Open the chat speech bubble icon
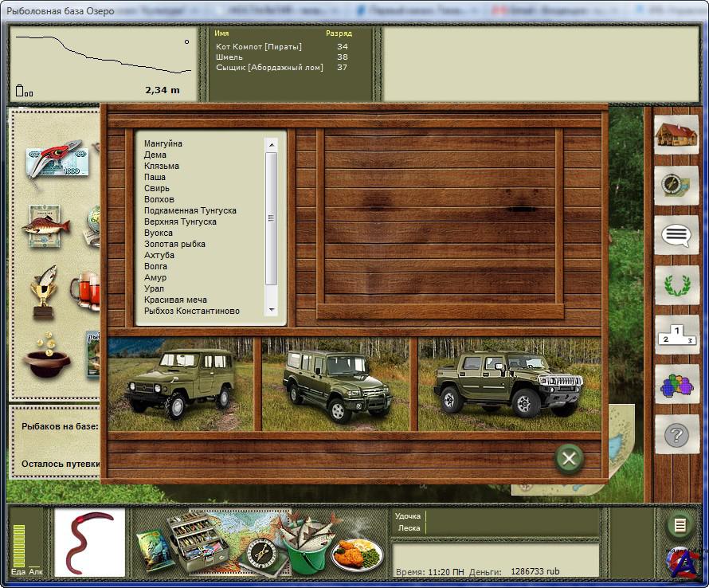This screenshot has width=709, height=588. (676, 235)
